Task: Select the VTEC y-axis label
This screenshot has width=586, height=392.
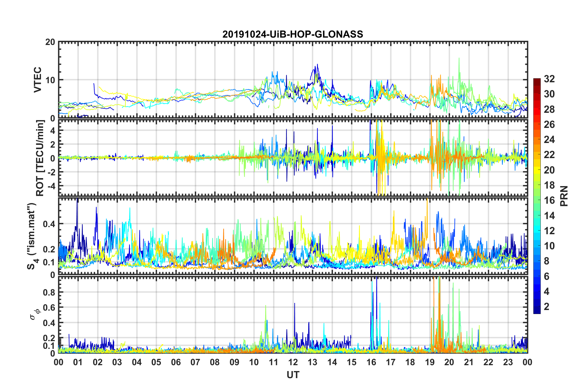Action: point(38,80)
